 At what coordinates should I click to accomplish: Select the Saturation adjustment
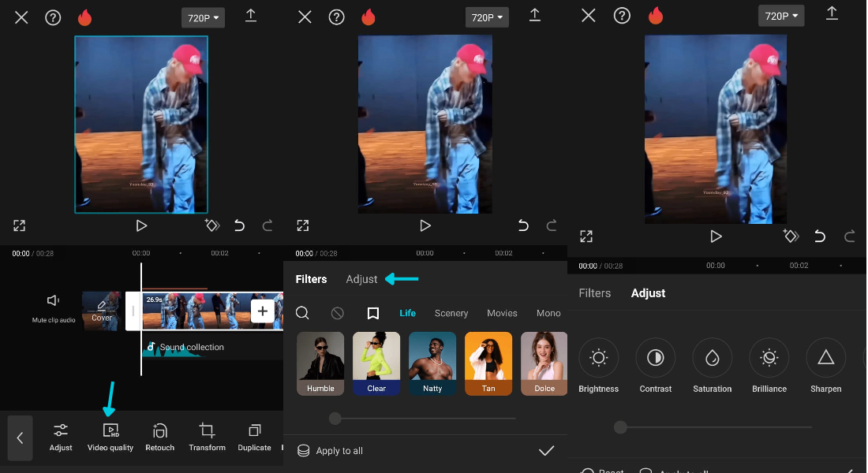coord(712,366)
